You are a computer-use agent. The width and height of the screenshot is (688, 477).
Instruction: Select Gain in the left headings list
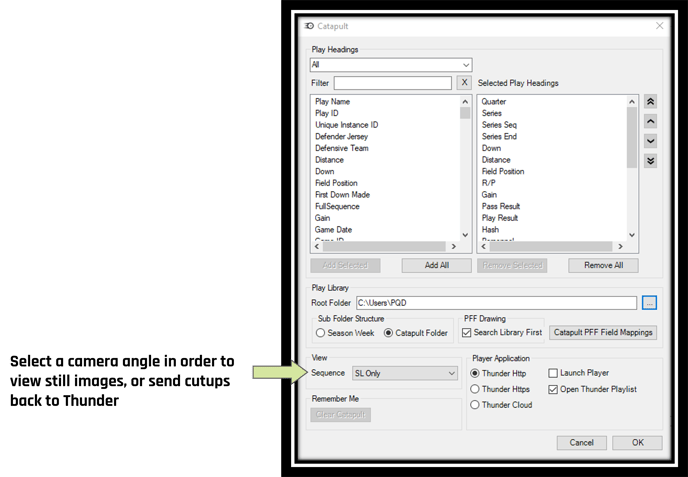pos(322,218)
